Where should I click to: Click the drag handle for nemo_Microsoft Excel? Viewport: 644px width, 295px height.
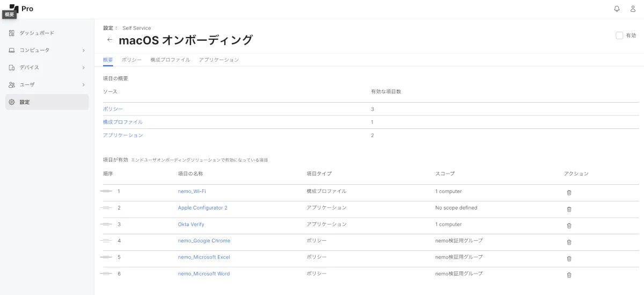click(x=106, y=257)
